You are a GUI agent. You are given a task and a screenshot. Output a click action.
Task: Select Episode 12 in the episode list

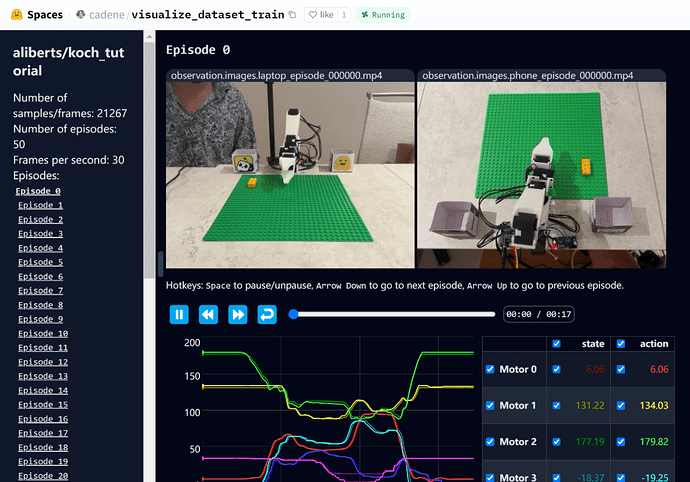click(43, 362)
